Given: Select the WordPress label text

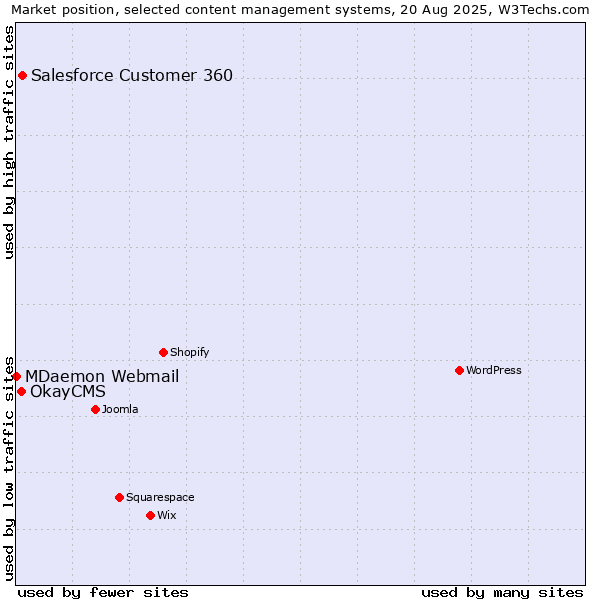Looking at the screenshot, I should pyautogui.click(x=494, y=370).
